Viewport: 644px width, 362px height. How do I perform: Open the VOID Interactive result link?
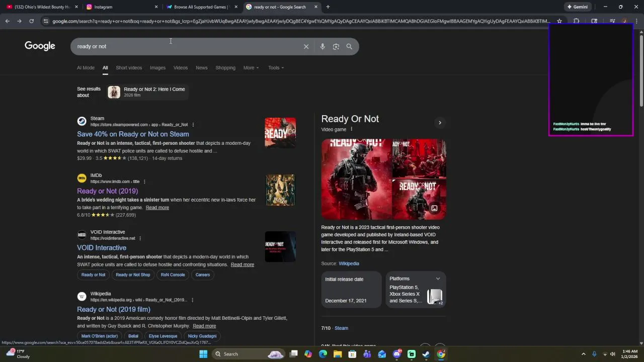click(102, 248)
